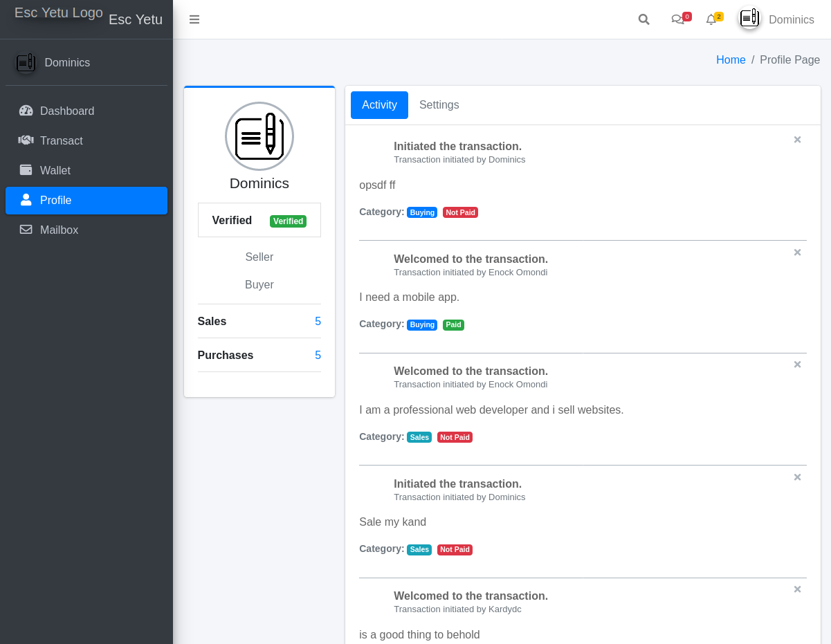Open messages via the chat bubbles icon
Viewport: 831px width, 644px height.
coord(678,19)
